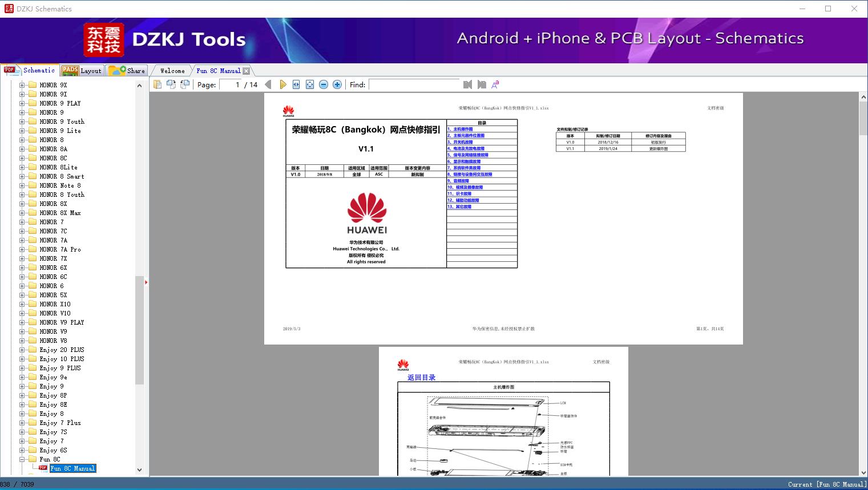This screenshot has width=868, height=490.
Task: Select the Enjoy 9 PLUS folder label
Action: pos(60,368)
